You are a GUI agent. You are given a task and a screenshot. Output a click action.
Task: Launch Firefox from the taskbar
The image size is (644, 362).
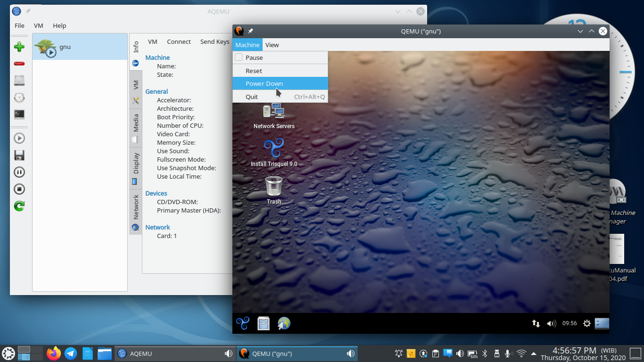pyautogui.click(x=54, y=353)
